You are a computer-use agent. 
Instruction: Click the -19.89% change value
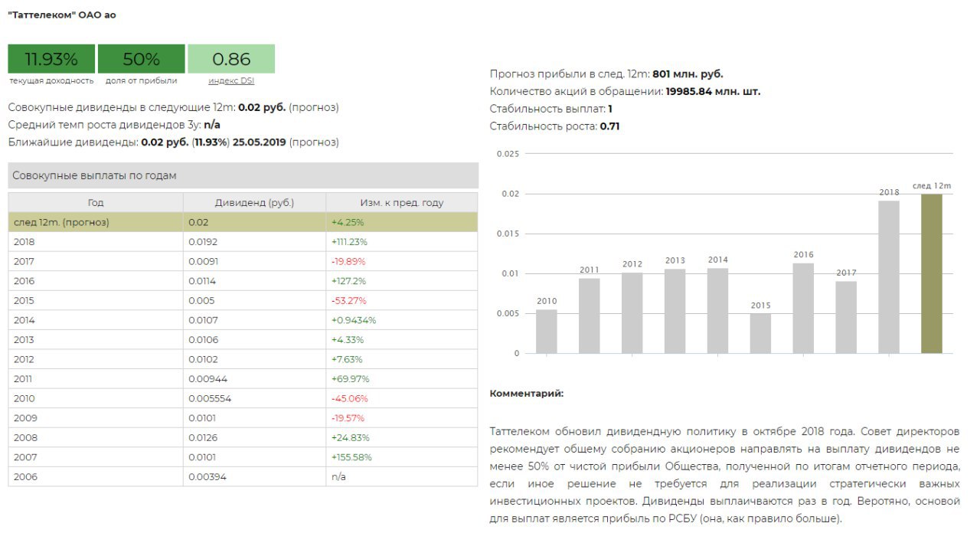tap(348, 261)
